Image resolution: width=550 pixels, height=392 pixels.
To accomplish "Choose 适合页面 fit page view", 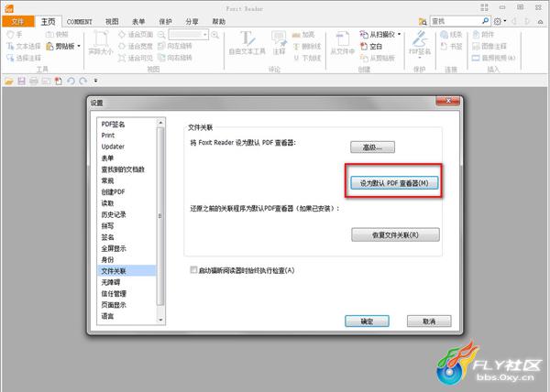I will 136,34.
